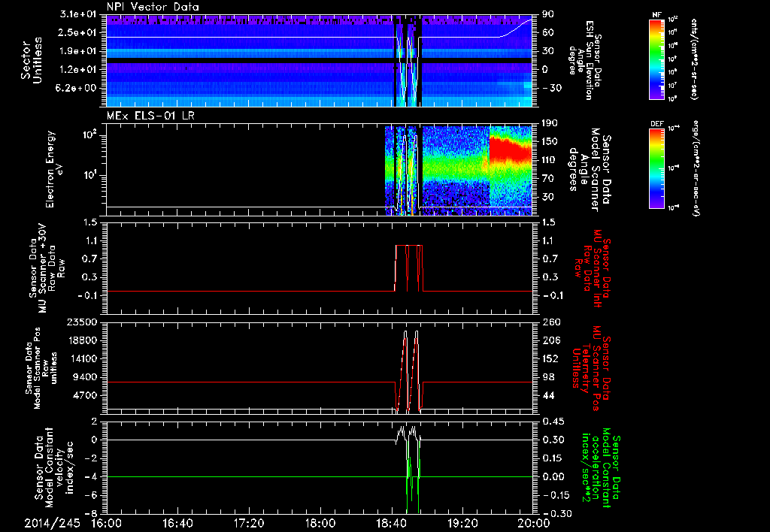
Task: Click the "18:00" time axis label
Action: coord(320,523)
